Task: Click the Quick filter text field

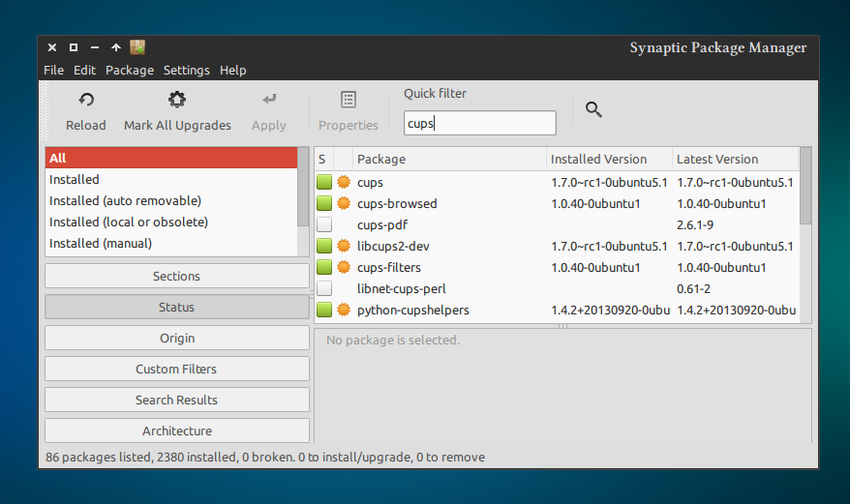Action: (480, 123)
